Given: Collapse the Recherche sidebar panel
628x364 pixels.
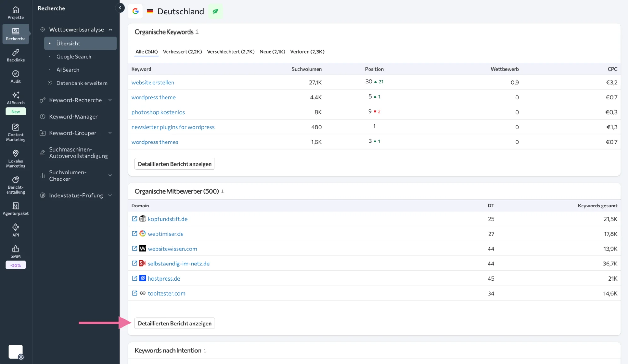Looking at the screenshot, I should point(120,8).
